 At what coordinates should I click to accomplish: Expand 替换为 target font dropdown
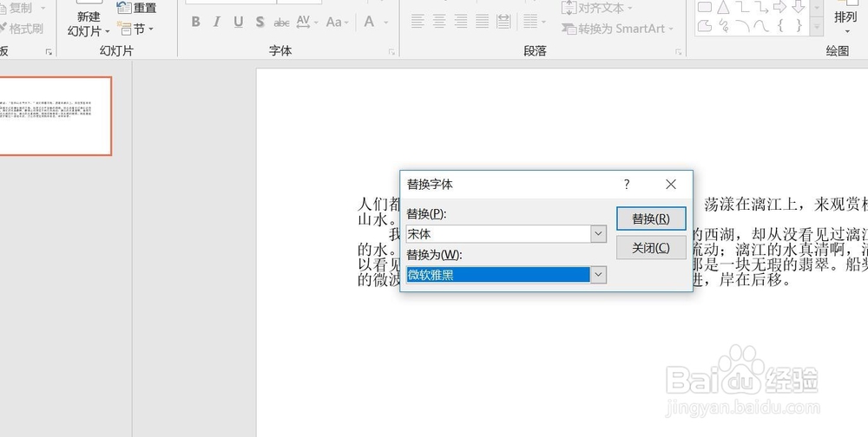(x=598, y=274)
